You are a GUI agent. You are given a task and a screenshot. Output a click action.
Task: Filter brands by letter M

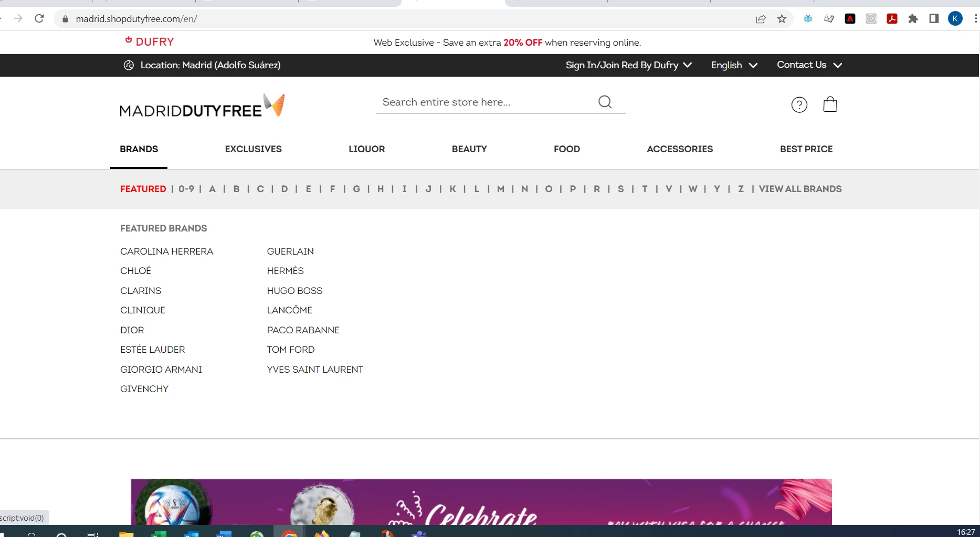tap(501, 189)
